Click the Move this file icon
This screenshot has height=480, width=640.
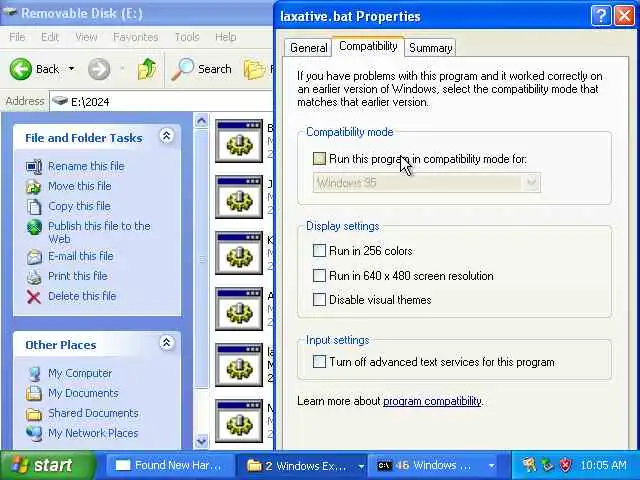(x=34, y=187)
